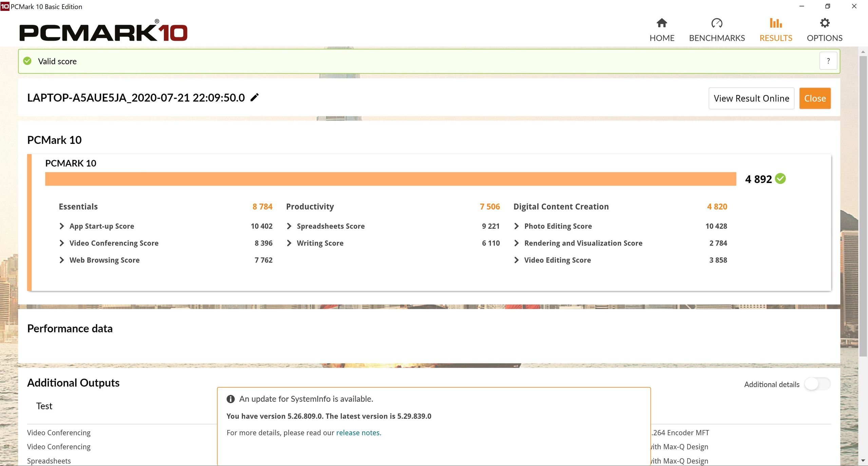
Task: Click the green check beside 4 892 score
Action: (x=780, y=179)
